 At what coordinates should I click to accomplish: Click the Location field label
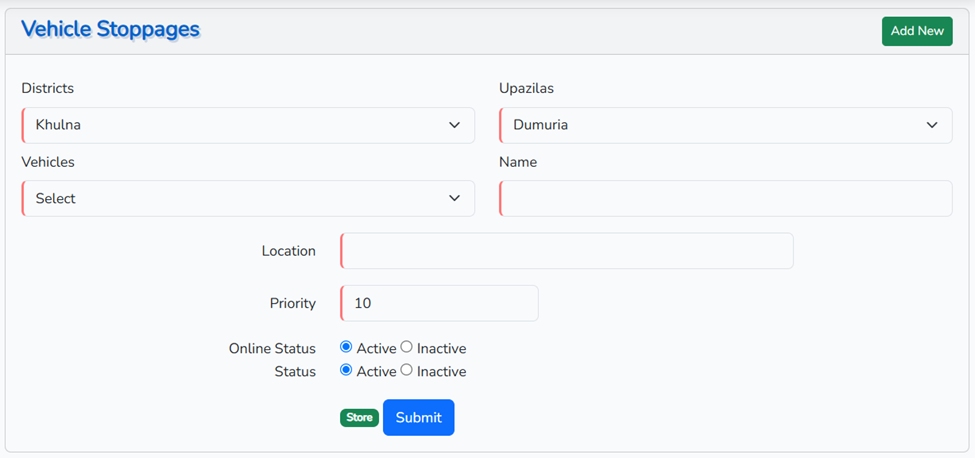tap(288, 251)
